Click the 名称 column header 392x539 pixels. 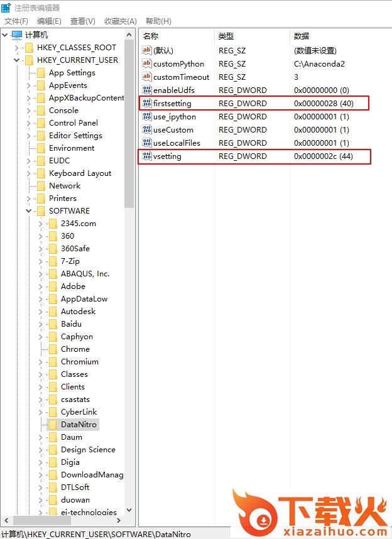pos(151,36)
